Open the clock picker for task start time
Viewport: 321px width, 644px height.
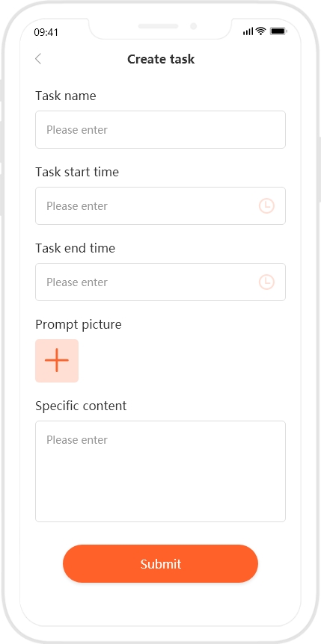(266, 205)
